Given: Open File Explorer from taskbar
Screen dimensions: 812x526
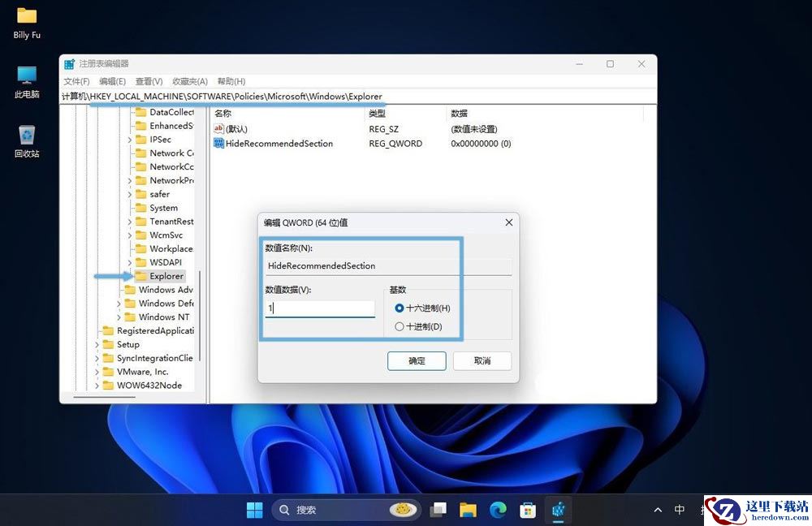Looking at the screenshot, I should coord(468,510).
